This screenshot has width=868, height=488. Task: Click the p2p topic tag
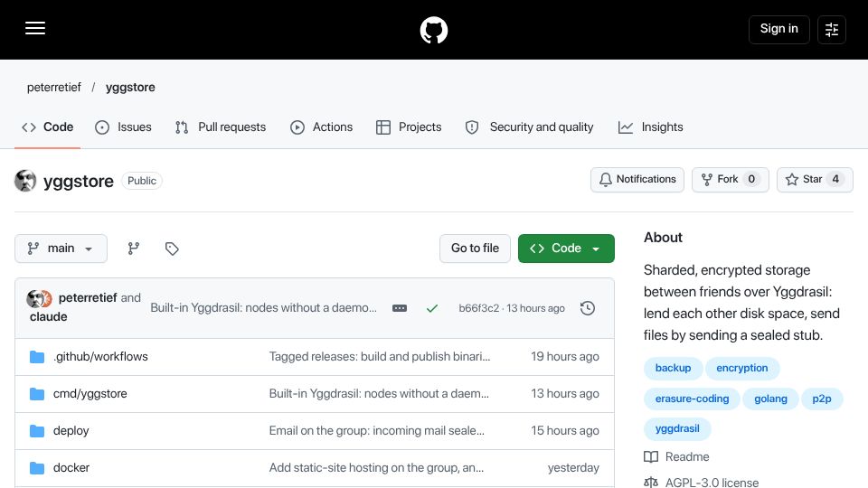click(x=822, y=399)
